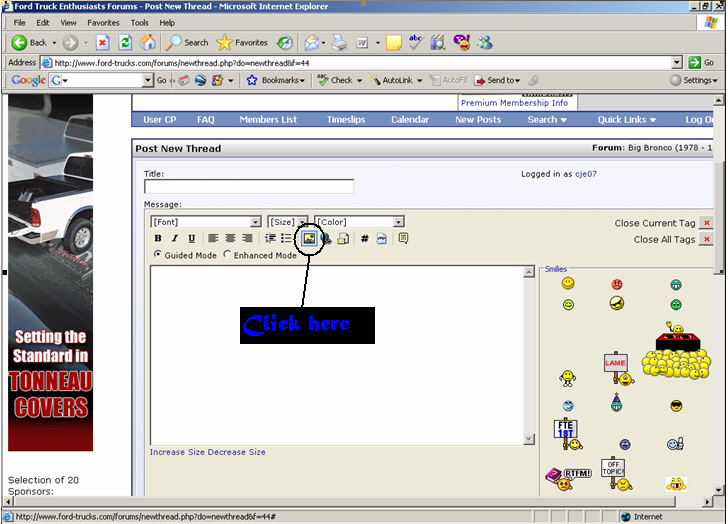
Task: Open Premium Membership Info link
Action: click(514, 103)
